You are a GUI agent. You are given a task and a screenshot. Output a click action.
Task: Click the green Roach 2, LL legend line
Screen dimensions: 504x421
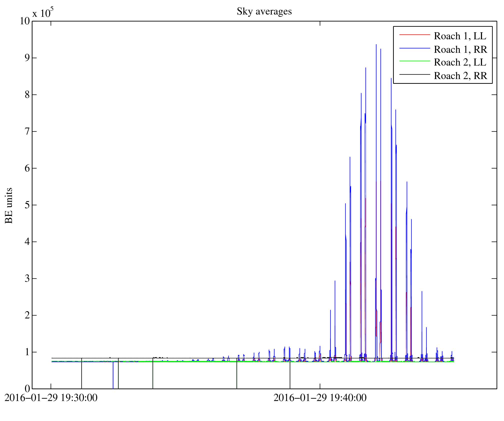tap(415, 61)
